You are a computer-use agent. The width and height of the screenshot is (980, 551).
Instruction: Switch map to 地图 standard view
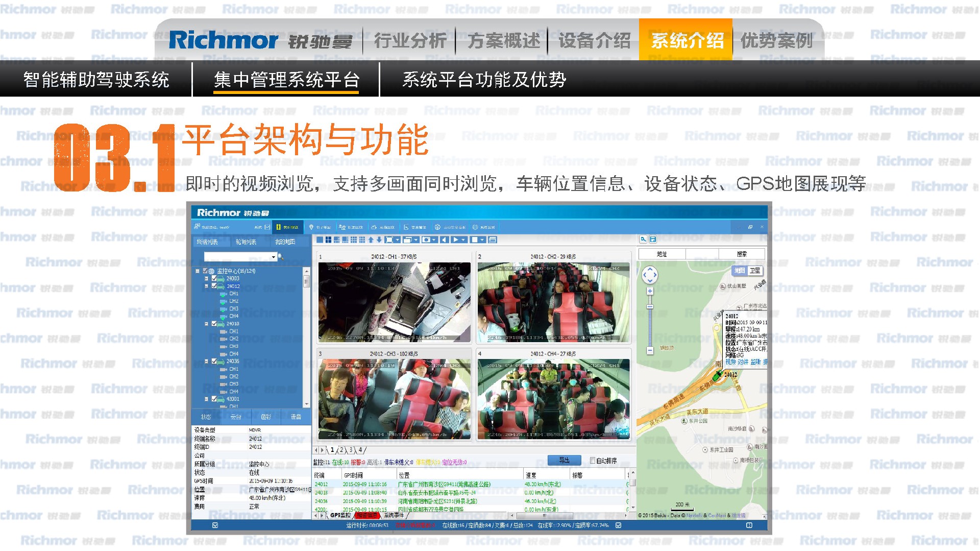tap(739, 270)
